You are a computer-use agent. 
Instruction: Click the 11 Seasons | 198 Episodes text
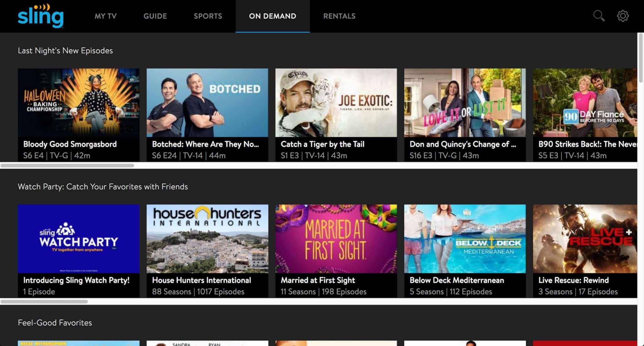click(x=324, y=292)
